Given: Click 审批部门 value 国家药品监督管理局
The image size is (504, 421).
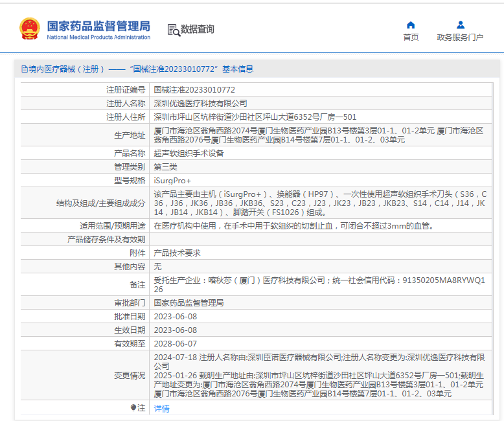Looking at the screenshot, I should pyautogui.click(x=189, y=303).
